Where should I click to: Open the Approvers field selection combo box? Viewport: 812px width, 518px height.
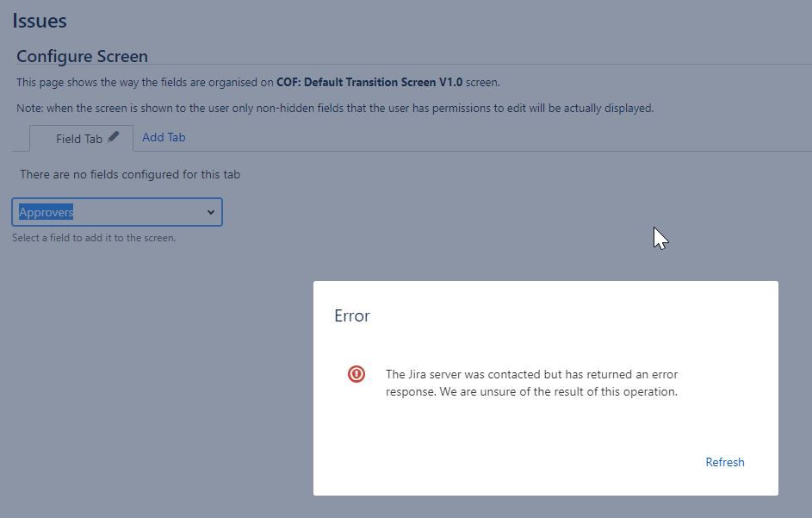coord(116,211)
